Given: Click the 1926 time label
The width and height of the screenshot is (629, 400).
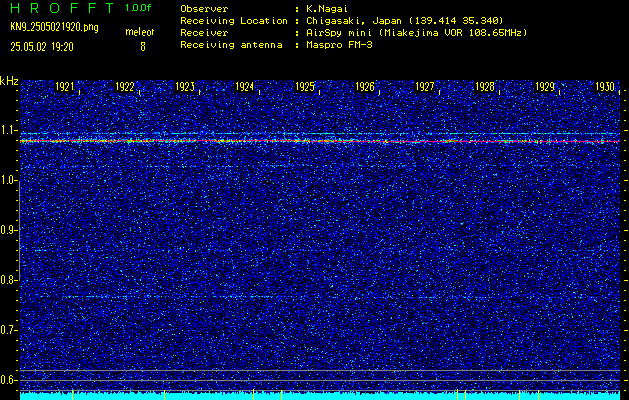Looking at the screenshot, I should [365, 87].
